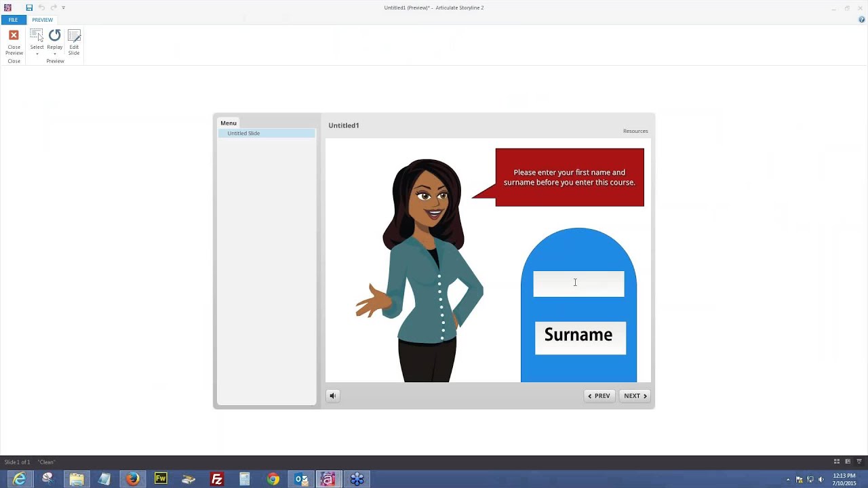
Task: Click the taskbar clock showing 12:13 PM
Action: coord(844,476)
